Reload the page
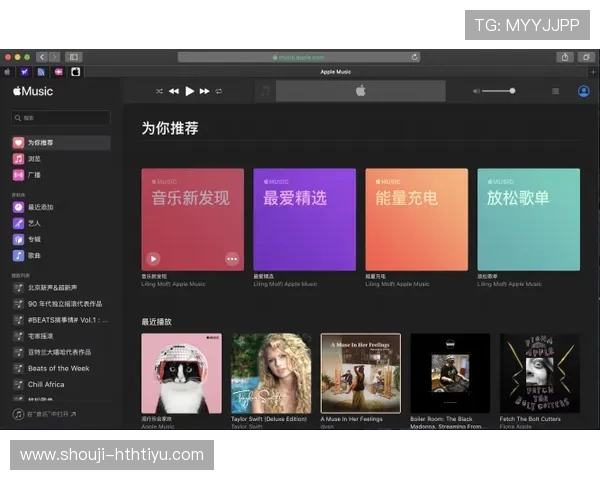 pos(414,57)
